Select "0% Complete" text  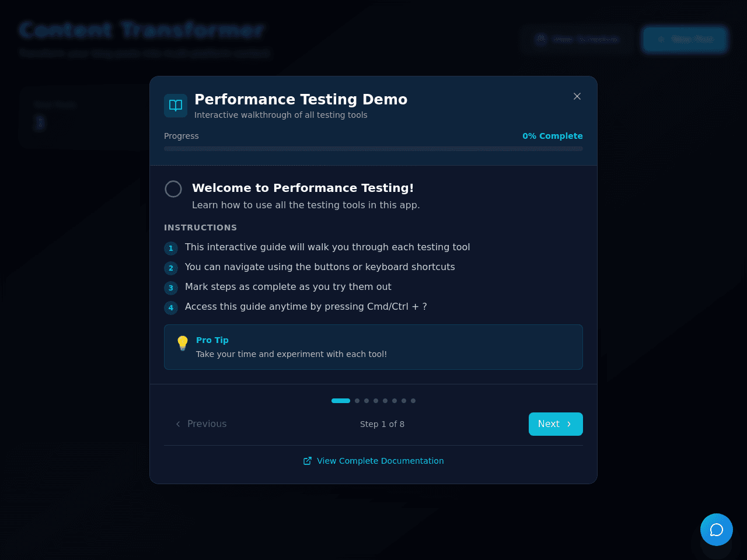coord(553,136)
